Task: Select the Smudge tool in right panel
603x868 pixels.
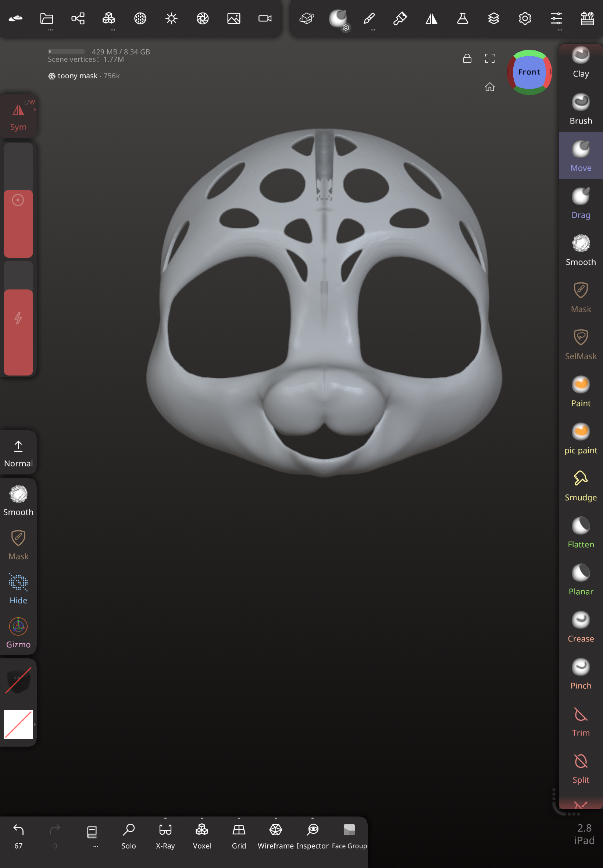Action: [x=580, y=486]
